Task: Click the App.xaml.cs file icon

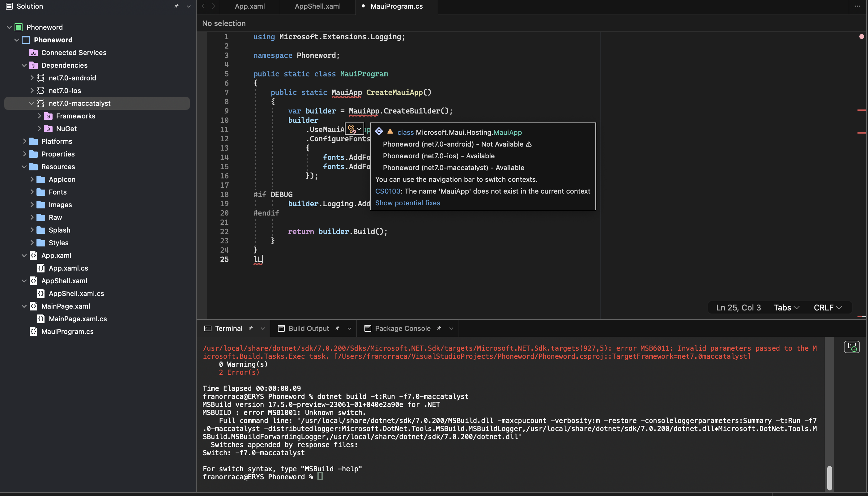Action: tap(41, 268)
